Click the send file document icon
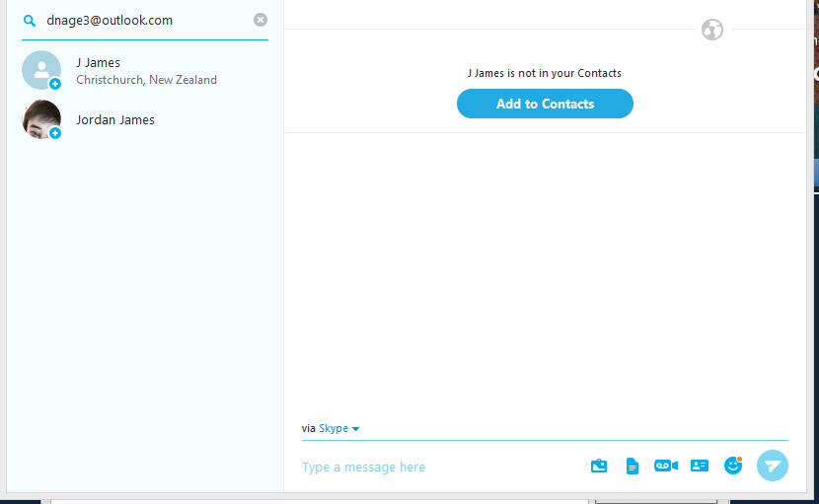This screenshot has height=504, width=819. [633, 466]
